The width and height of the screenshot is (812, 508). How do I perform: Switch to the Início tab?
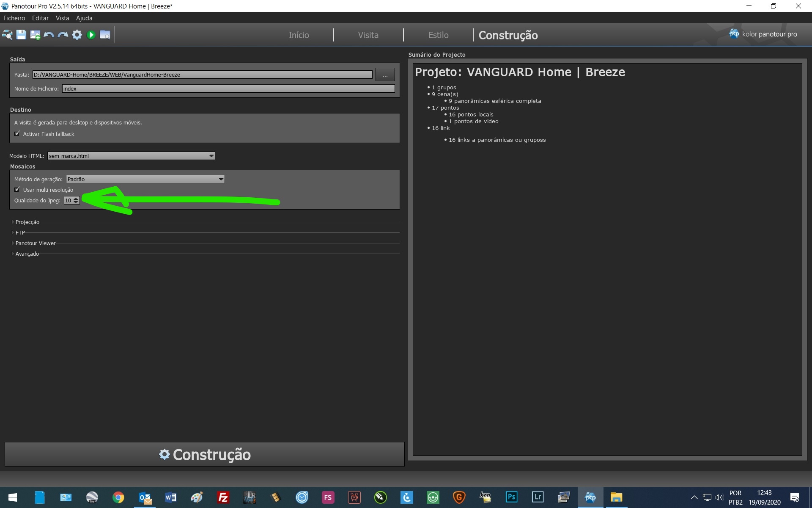point(299,35)
